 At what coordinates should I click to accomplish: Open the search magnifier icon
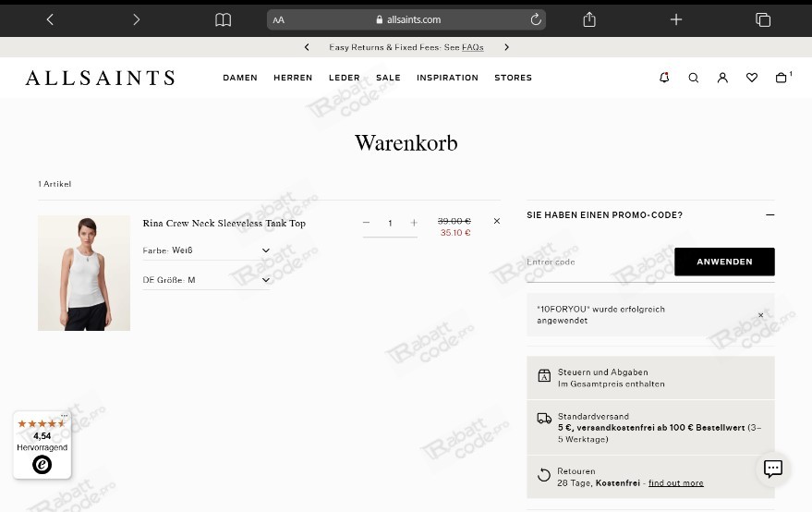coord(694,78)
